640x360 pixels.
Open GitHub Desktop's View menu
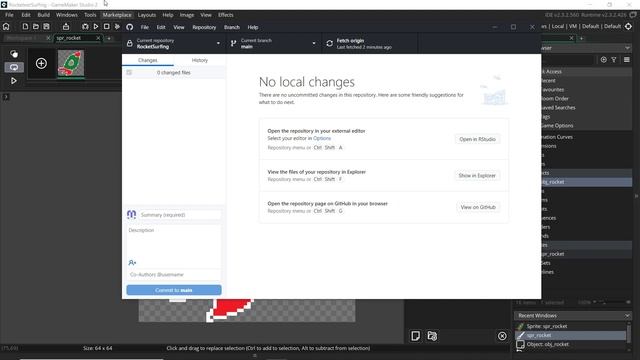[x=179, y=27]
